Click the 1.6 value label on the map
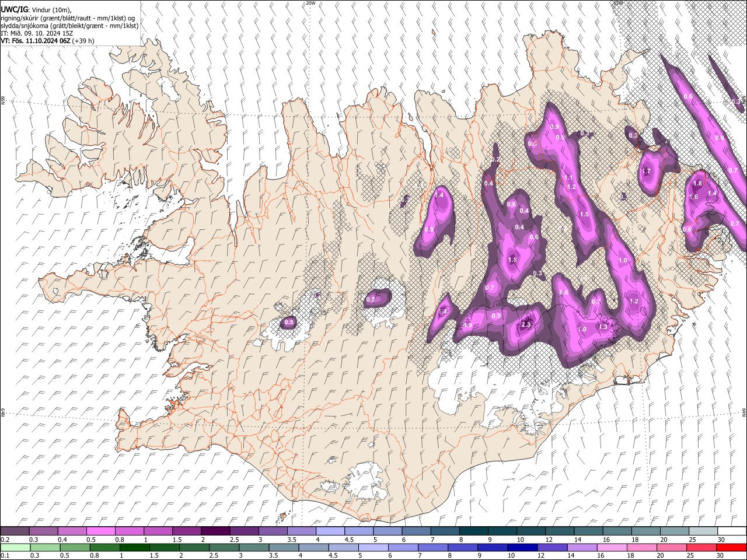The height and width of the screenshot is (560, 747). coord(694,197)
